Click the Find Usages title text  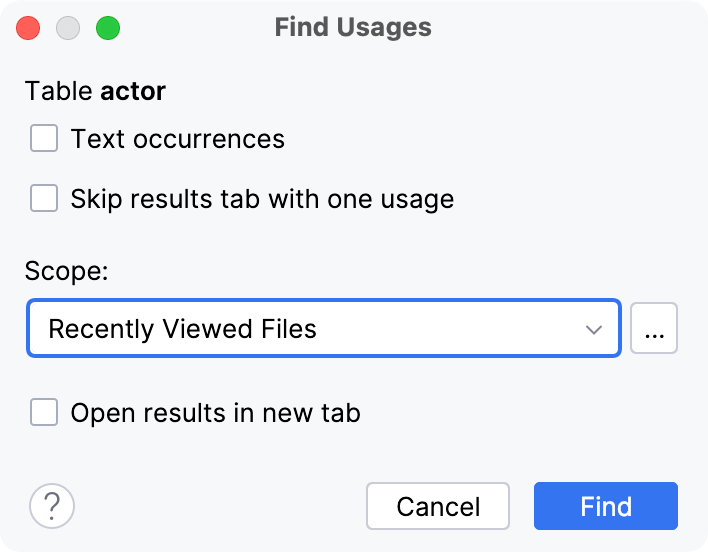click(x=353, y=28)
